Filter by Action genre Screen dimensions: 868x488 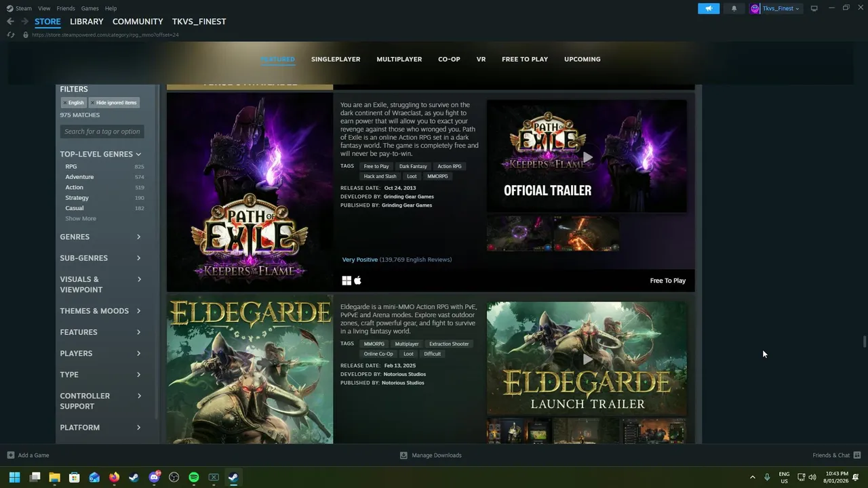point(74,187)
